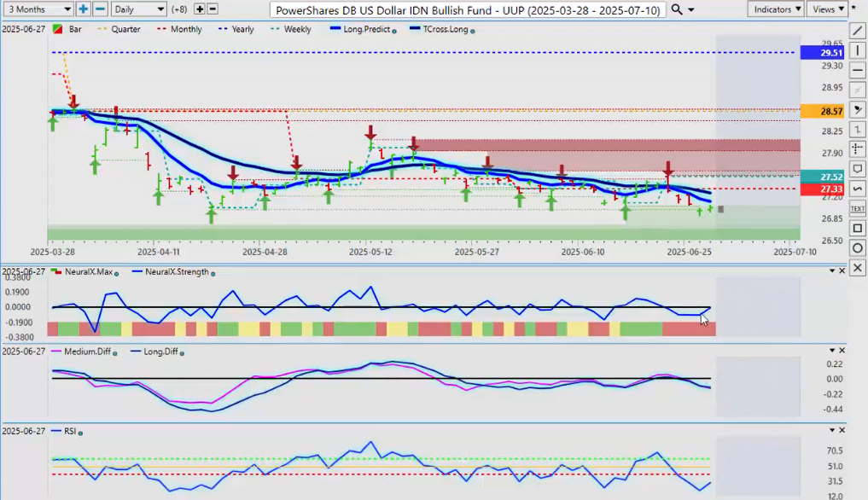Open the Views menu

click(x=827, y=9)
